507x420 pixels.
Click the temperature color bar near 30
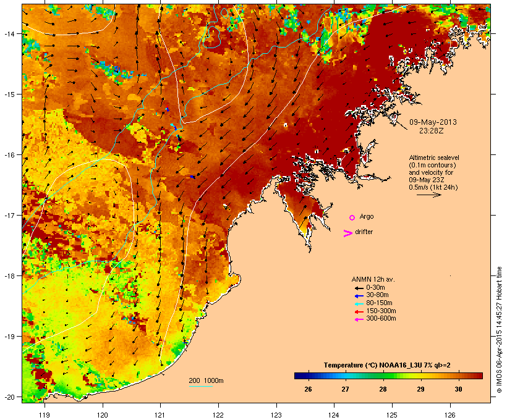tap(459, 376)
